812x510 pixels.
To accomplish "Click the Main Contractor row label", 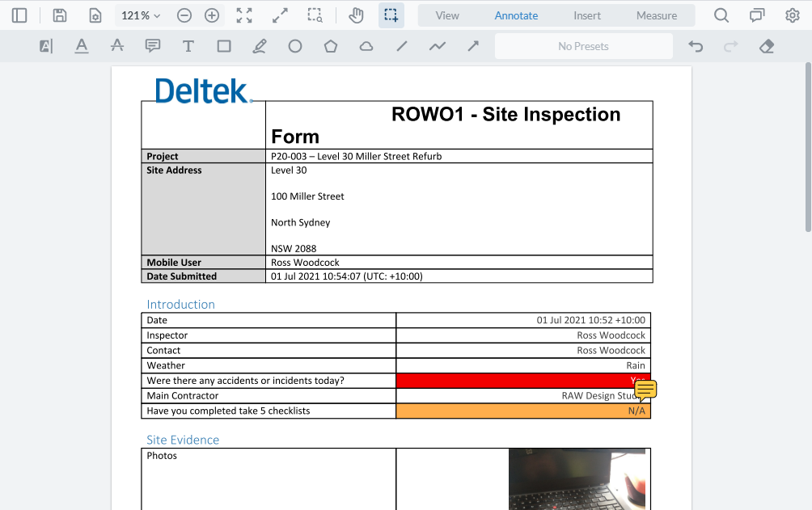I will (182, 396).
